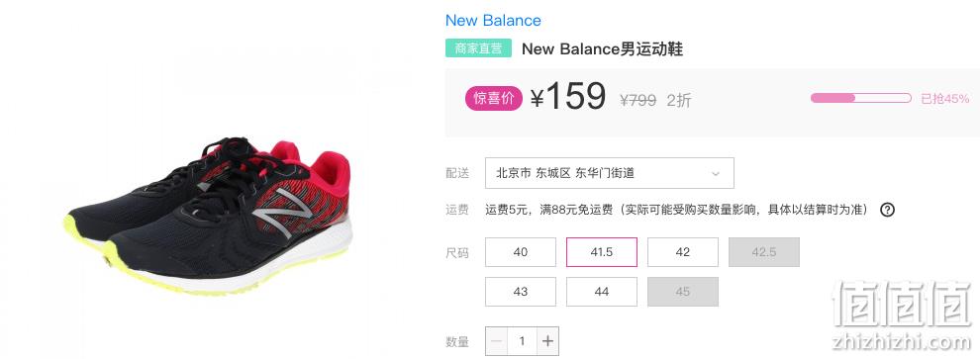Click the New Balance男运动鞋 product title
980x359 pixels.
pos(602,48)
